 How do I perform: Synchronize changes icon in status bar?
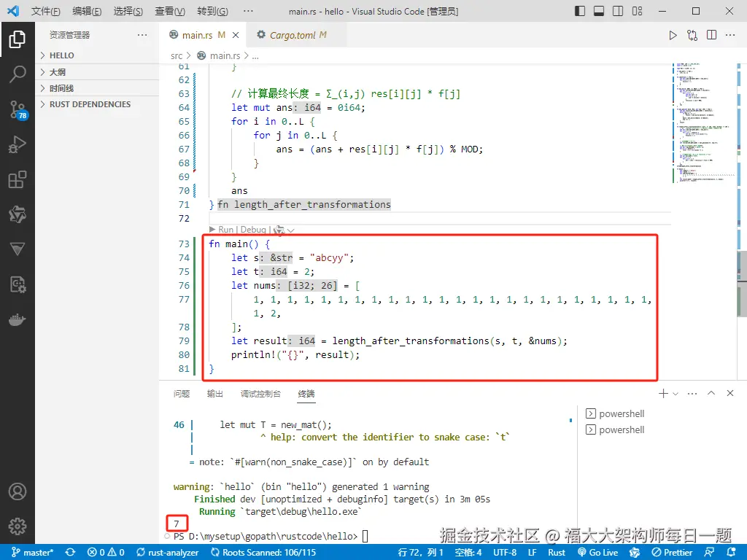pos(71,553)
